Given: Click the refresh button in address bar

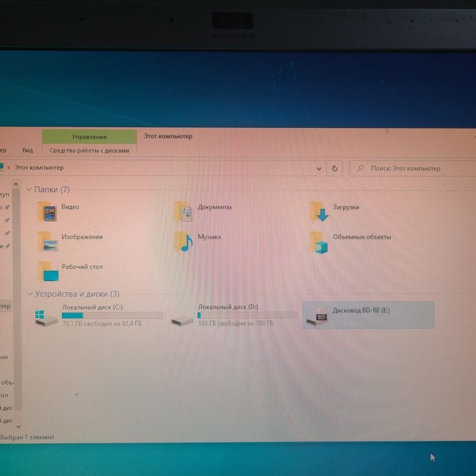Looking at the screenshot, I should click(335, 169).
